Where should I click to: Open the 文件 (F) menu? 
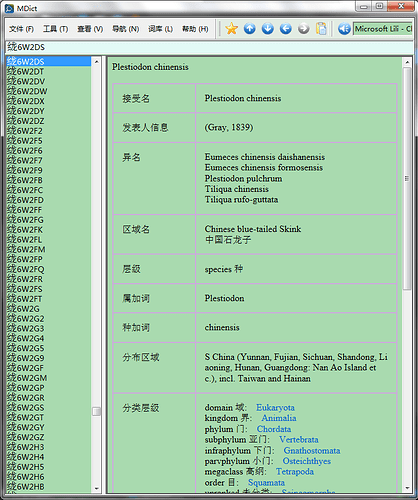pyautogui.click(x=21, y=29)
